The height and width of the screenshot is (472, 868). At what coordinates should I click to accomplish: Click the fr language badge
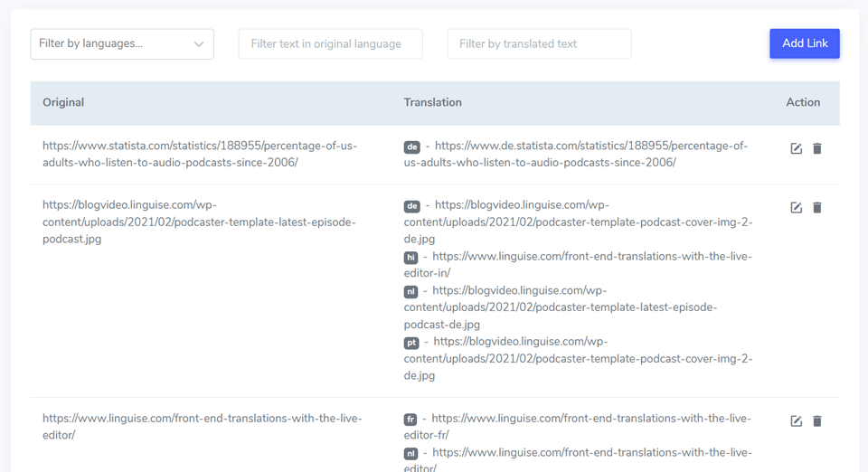click(410, 420)
